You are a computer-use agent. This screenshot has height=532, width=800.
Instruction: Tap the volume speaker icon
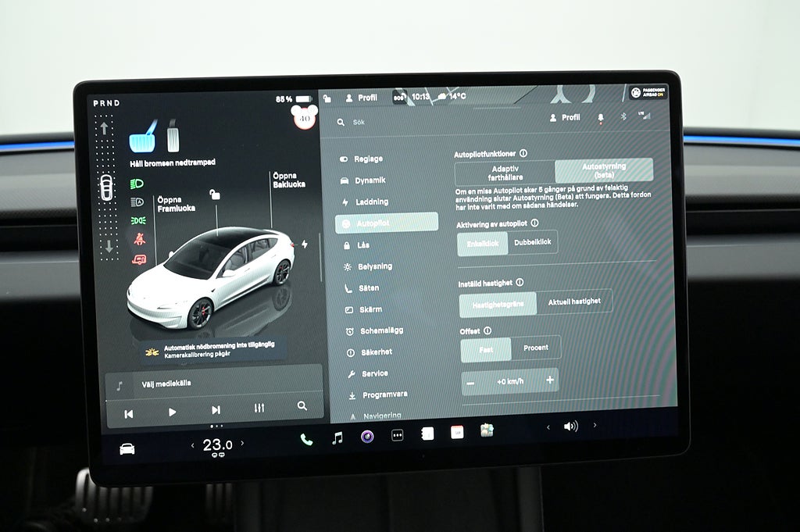click(x=571, y=427)
